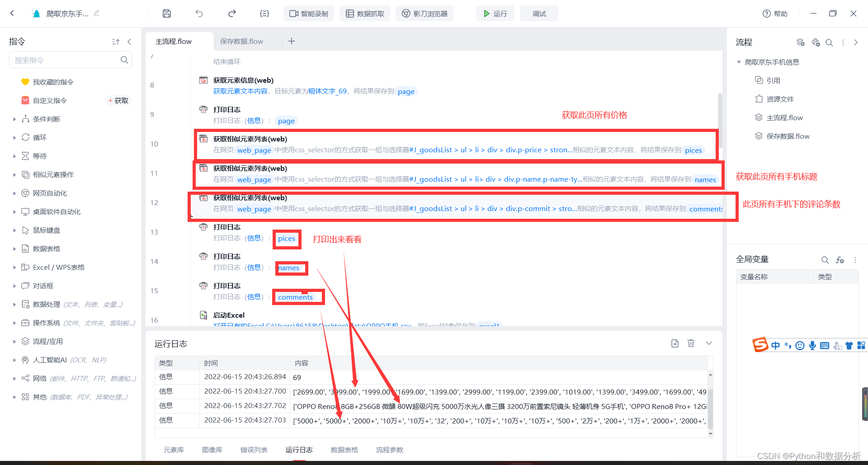Collapse 爬取京东手机信息 tree node
Viewport: 868px width, 465px height.
click(x=739, y=62)
